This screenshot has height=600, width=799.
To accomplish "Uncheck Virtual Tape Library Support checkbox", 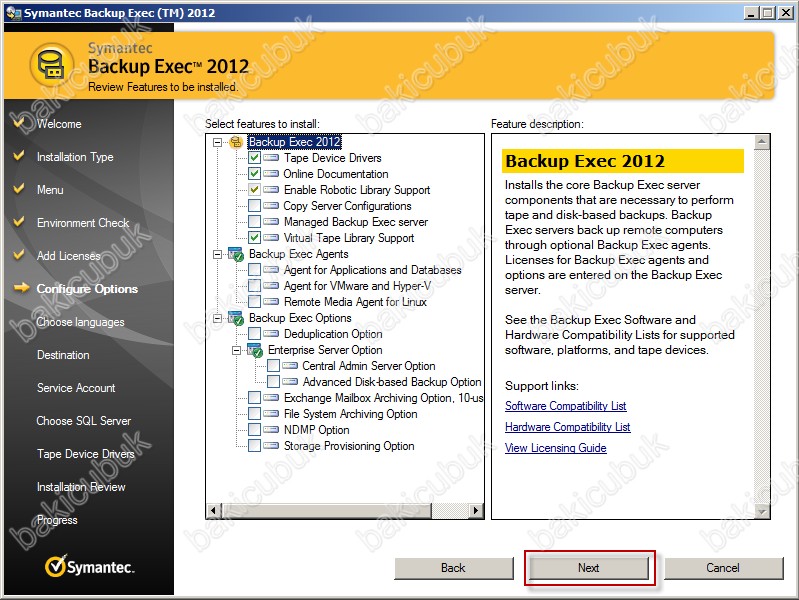I will (x=254, y=238).
